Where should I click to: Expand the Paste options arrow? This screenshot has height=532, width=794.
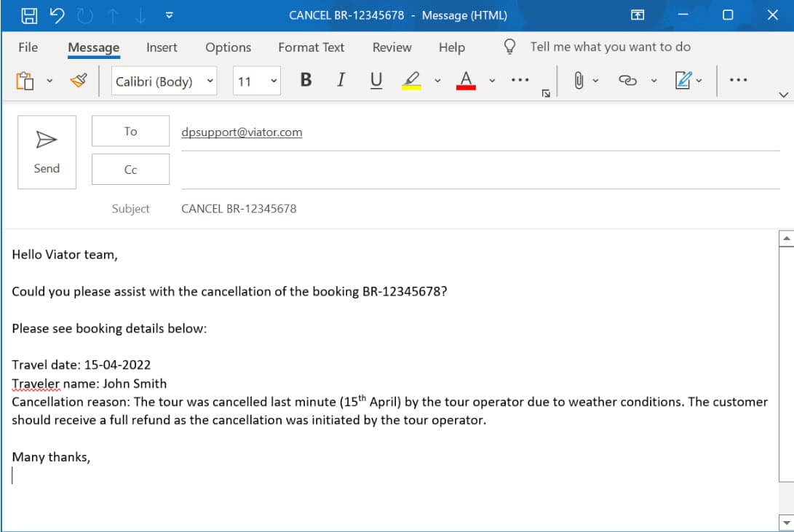click(49, 81)
